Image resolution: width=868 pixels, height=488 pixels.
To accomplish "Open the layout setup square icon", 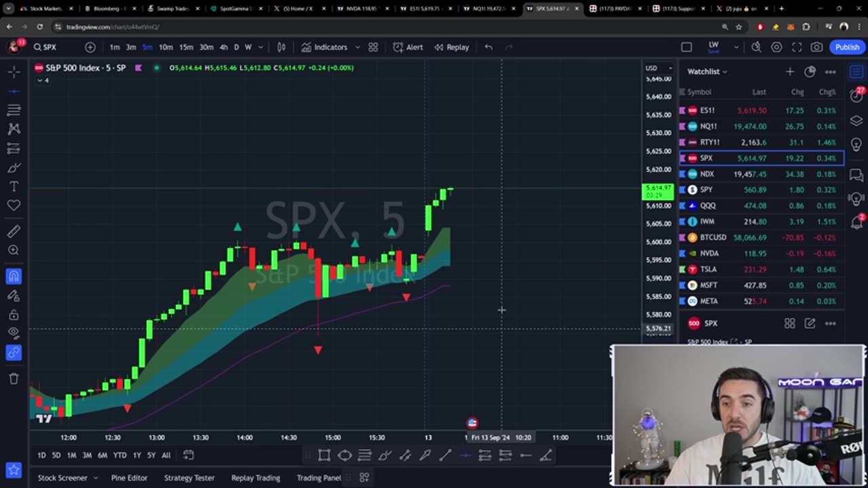I will 686,47.
